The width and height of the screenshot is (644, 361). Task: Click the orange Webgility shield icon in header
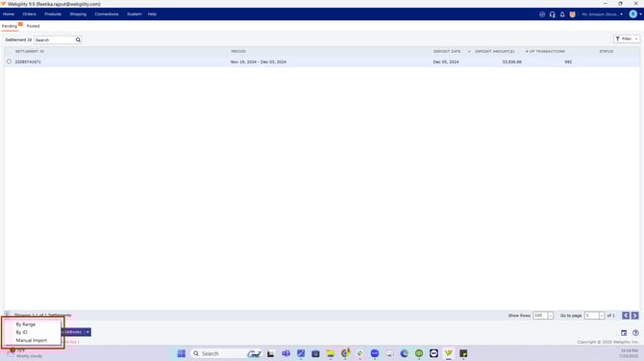click(x=572, y=14)
